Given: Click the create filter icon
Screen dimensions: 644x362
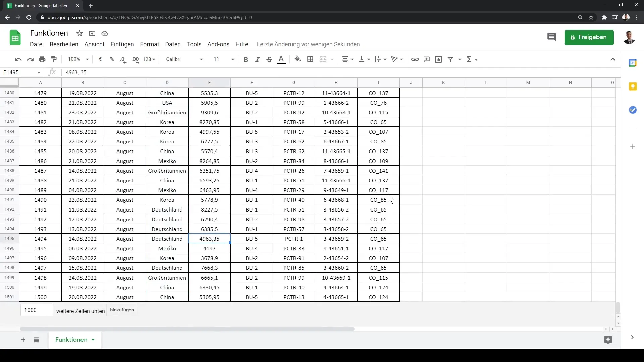Looking at the screenshot, I should pyautogui.click(x=451, y=59).
